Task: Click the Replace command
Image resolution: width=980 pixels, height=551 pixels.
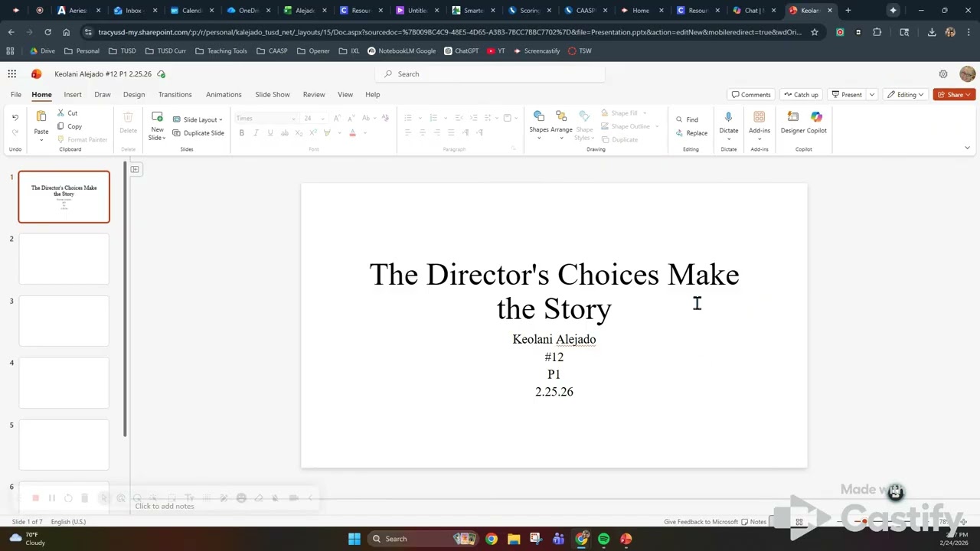Action: pyautogui.click(x=691, y=133)
